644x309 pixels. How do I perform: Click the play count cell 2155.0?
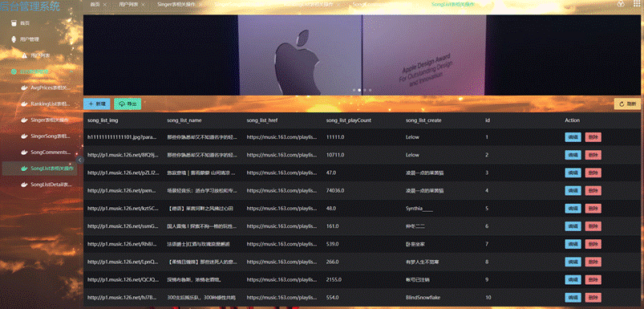(x=334, y=280)
